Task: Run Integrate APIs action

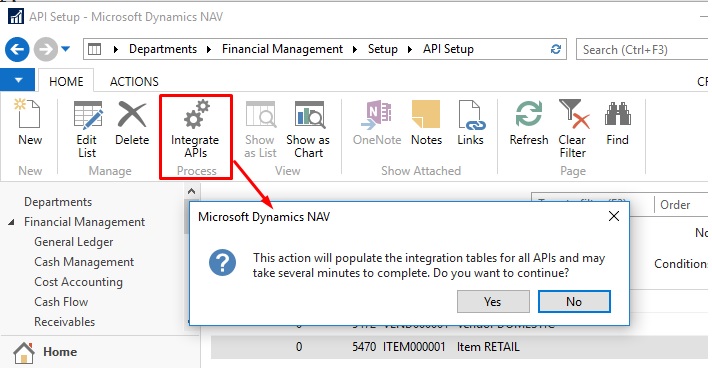Action: tap(195, 129)
